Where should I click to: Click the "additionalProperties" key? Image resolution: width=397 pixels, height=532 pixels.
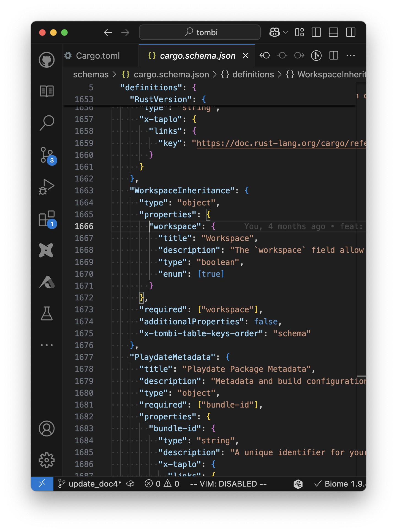192,322
